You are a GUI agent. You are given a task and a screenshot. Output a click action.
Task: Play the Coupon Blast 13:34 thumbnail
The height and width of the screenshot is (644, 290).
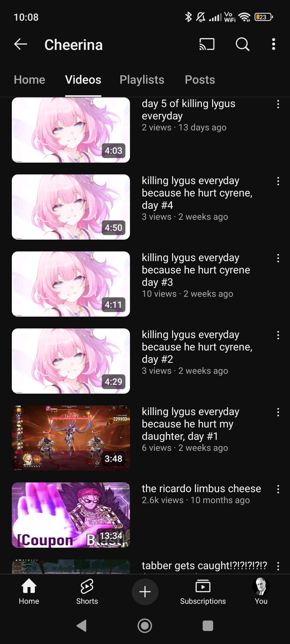pyautogui.click(x=71, y=515)
